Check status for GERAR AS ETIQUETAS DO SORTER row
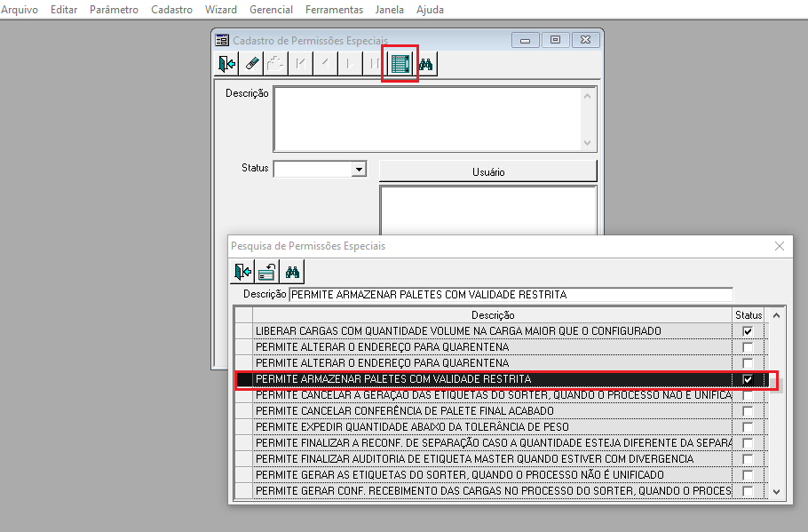Screen dimensions: 808x532 748,475
